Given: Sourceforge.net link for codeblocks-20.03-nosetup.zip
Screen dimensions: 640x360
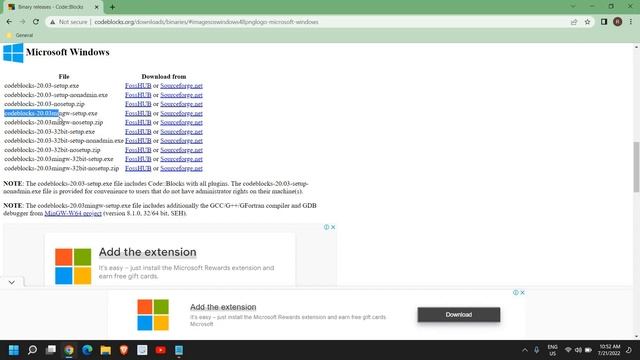Looking at the screenshot, I should click(181, 104).
